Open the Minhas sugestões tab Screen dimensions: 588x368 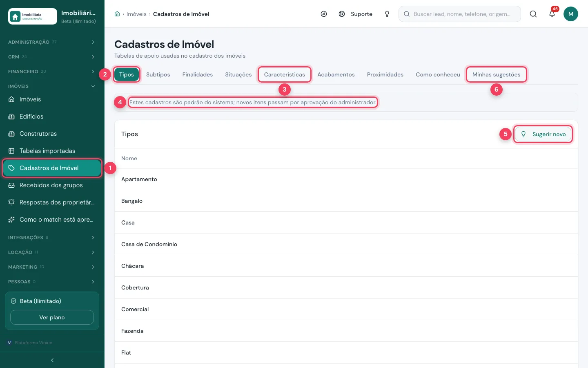click(497, 74)
